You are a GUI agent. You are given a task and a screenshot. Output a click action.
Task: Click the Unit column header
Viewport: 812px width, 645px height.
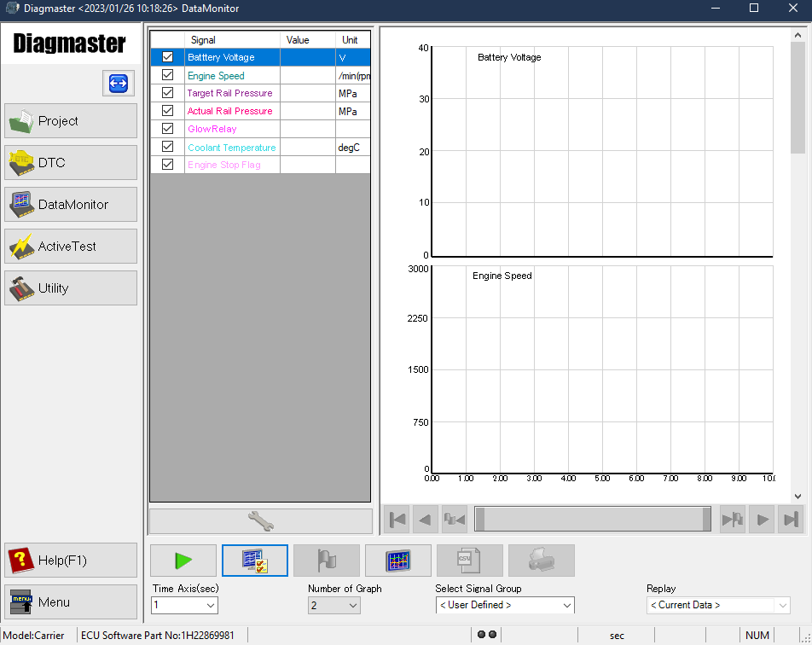pyautogui.click(x=352, y=40)
